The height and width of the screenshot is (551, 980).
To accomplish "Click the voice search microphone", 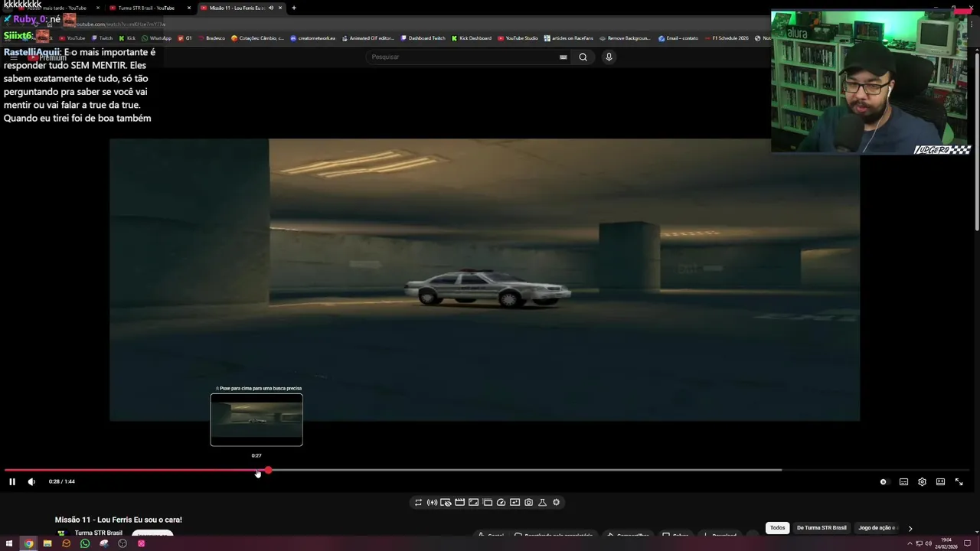I will coord(609,57).
